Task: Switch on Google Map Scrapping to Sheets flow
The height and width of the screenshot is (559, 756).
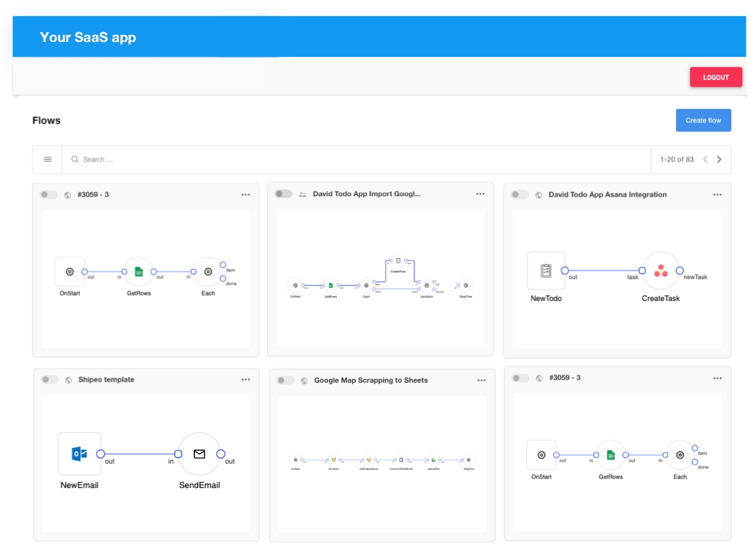Action: pos(285,380)
